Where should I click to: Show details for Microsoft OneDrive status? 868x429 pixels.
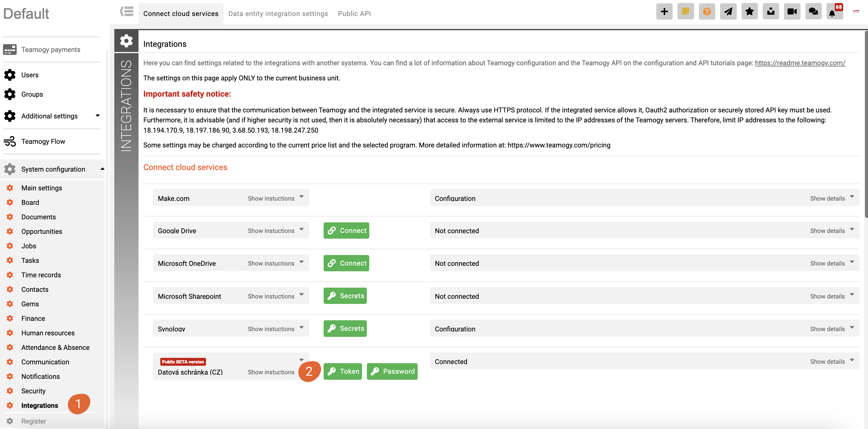[x=832, y=263]
